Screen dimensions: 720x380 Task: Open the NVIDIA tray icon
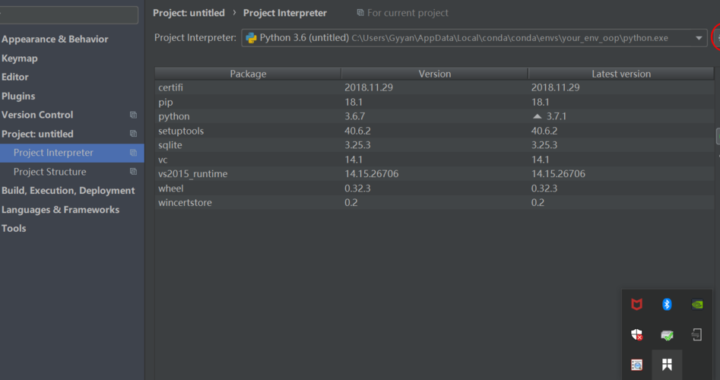697,304
